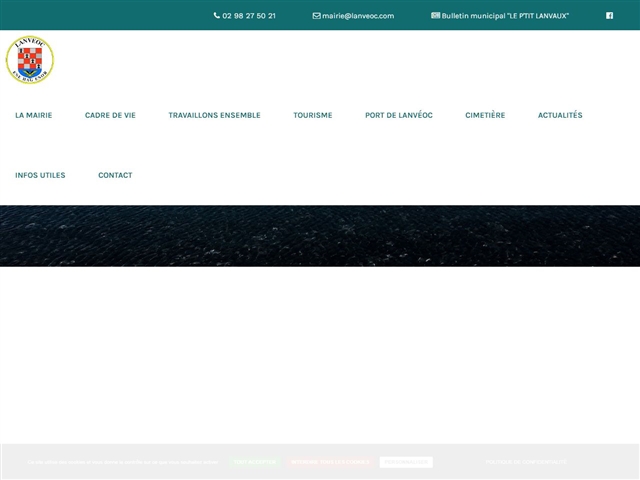This screenshot has height=480, width=640.
Task: Open the Facebook page icon
Action: pos(609,16)
